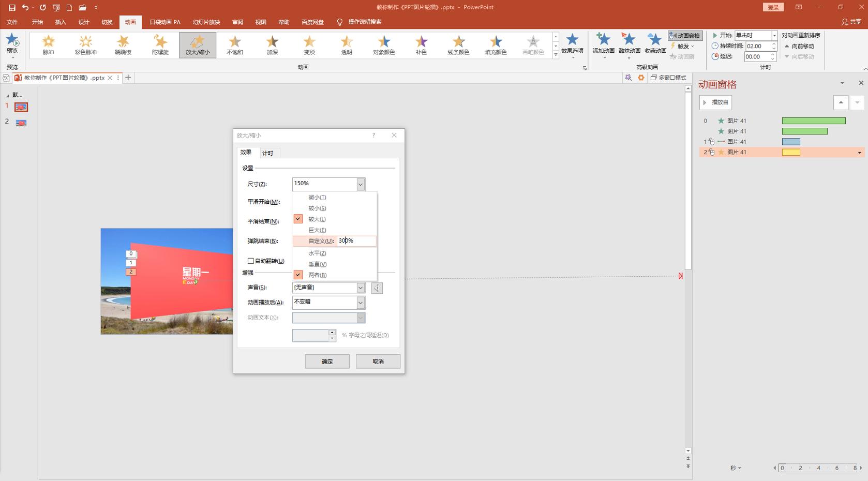Enable the 自动翻转 auto-reverse checkbox
The width and height of the screenshot is (868, 481).
click(x=251, y=261)
